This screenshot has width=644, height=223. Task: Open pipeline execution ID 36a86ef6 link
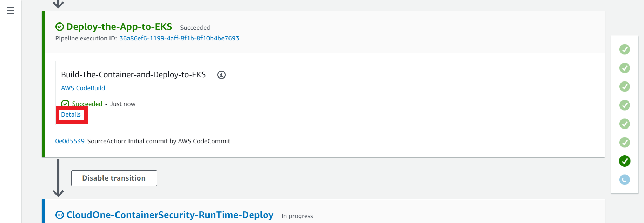(x=179, y=38)
